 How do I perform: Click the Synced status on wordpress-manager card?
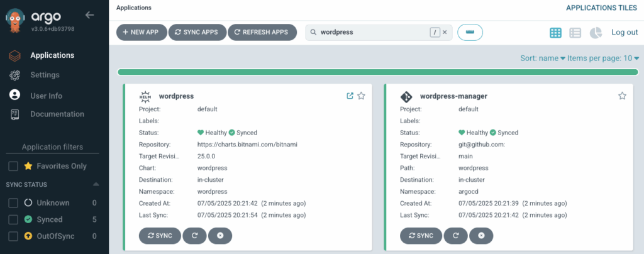click(x=504, y=133)
